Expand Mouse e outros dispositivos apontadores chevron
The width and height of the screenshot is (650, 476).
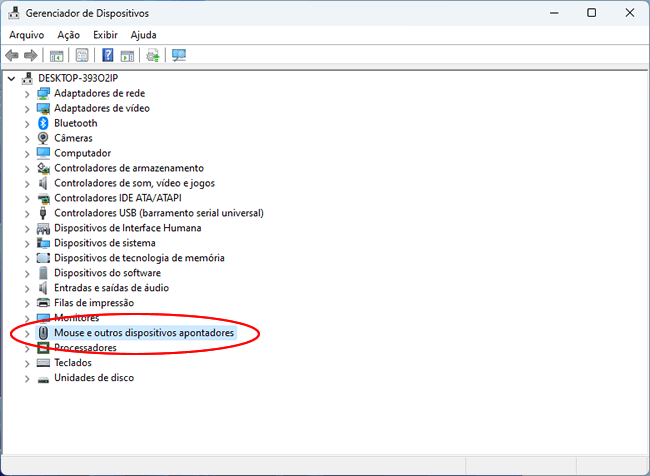tap(27, 333)
